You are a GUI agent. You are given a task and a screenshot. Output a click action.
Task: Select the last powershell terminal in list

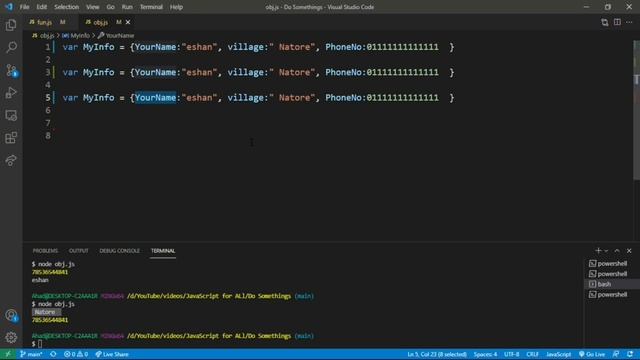[611, 294]
